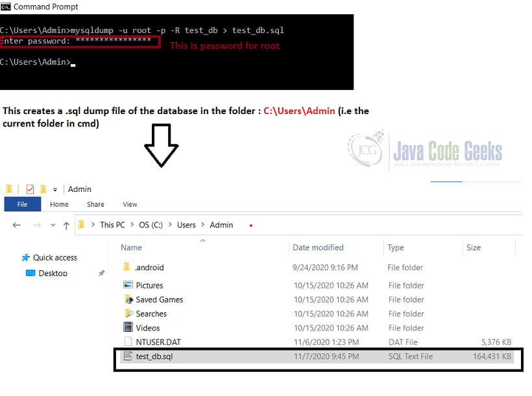The width and height of the screenshot is (532, 396).
Task: Expand the chevron after This PC
Action: tap(132, 224)
